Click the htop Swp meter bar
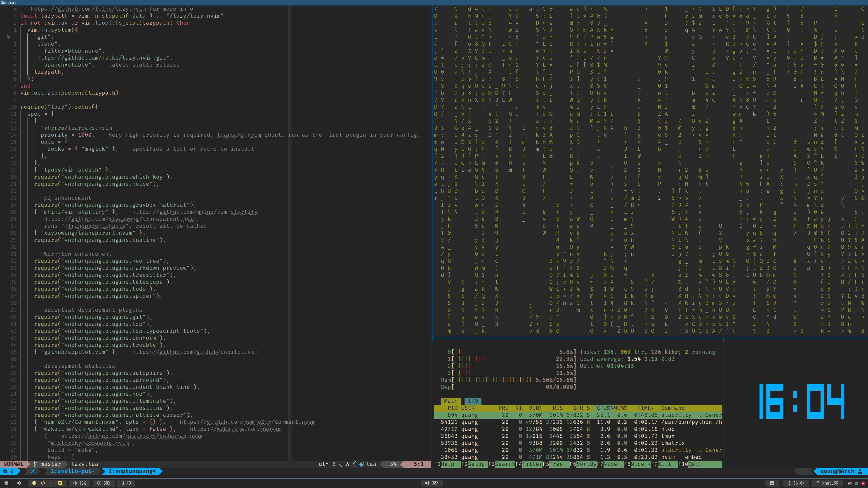This screenshot has width=868, height=488. (508, 387)
